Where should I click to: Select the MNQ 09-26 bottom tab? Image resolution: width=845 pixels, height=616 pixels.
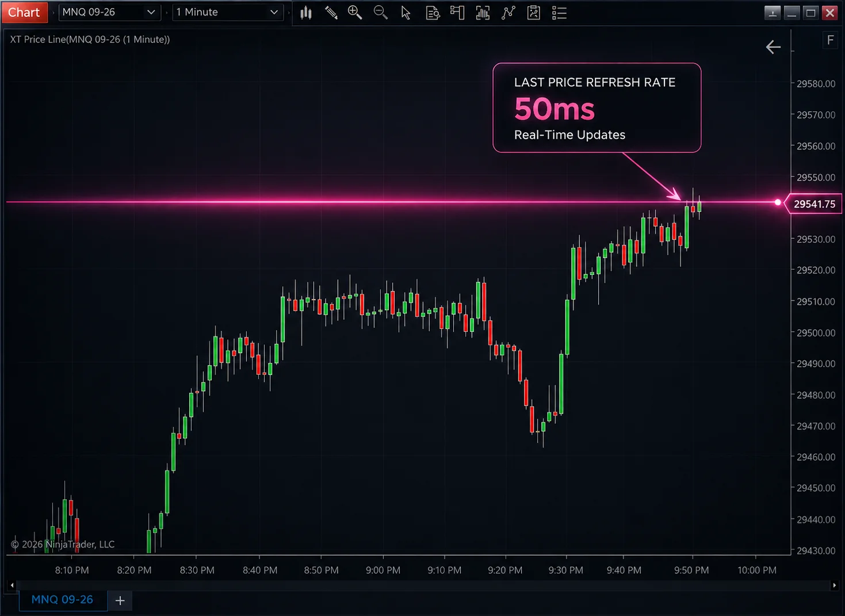pos(62,599)
